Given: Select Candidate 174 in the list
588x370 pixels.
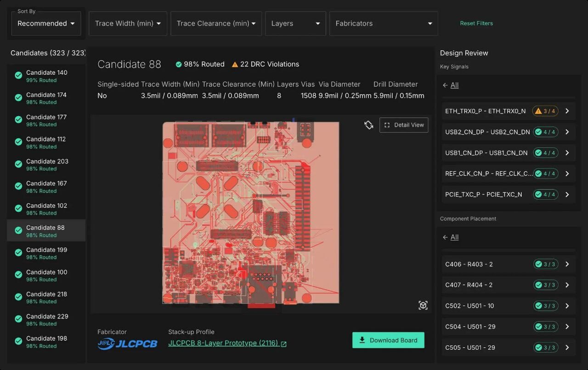Looking at the screenshot, I should [x=46, y=98].
